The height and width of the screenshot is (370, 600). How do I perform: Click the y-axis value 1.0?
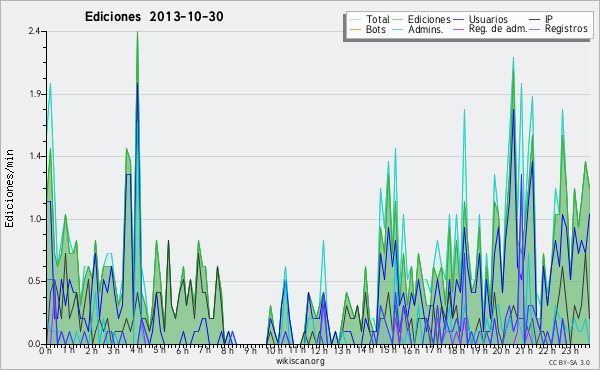[x=35, y=219]
